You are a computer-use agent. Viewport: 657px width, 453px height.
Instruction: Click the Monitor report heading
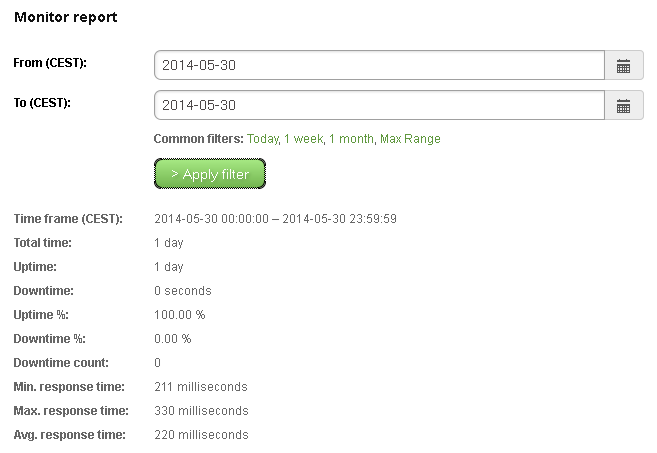click(65, 18)
